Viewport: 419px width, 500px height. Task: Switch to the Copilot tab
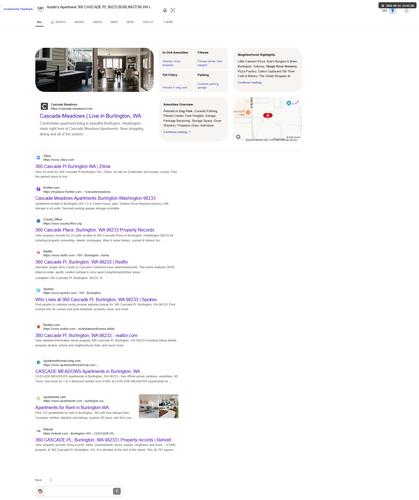click(x=148, y=22)
